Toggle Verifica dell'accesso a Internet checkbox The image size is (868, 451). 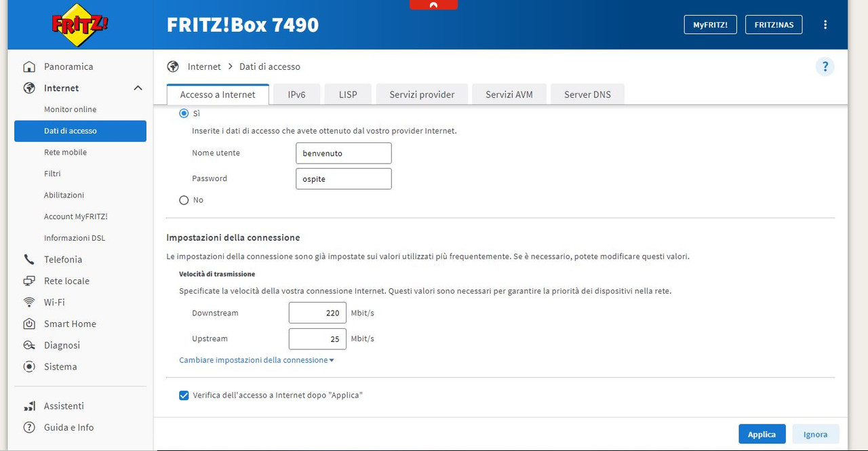184,395
